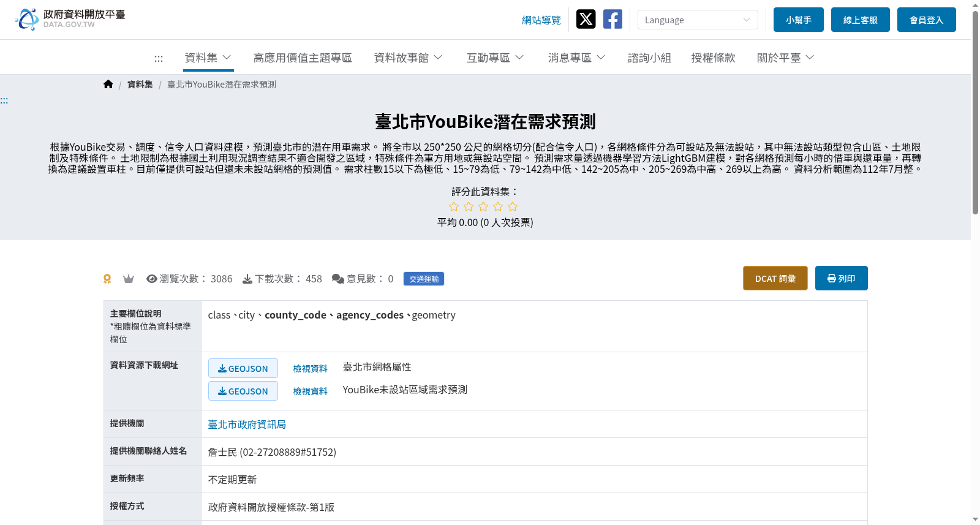
Task: Click the orange medal badge icon
Action: point(107,279)
